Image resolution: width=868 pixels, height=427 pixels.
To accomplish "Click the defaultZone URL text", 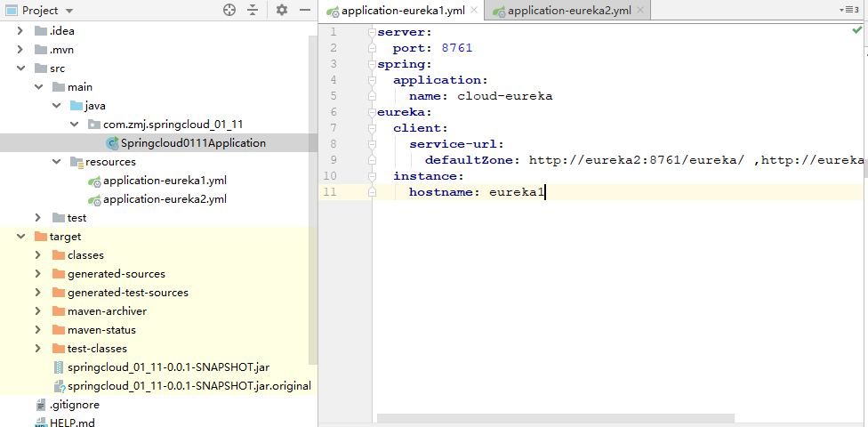I will (698, 161).
